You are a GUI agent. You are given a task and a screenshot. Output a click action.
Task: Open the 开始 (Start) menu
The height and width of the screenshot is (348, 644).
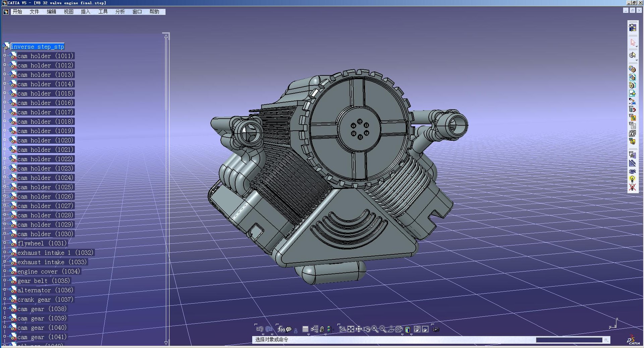[17, 12]
